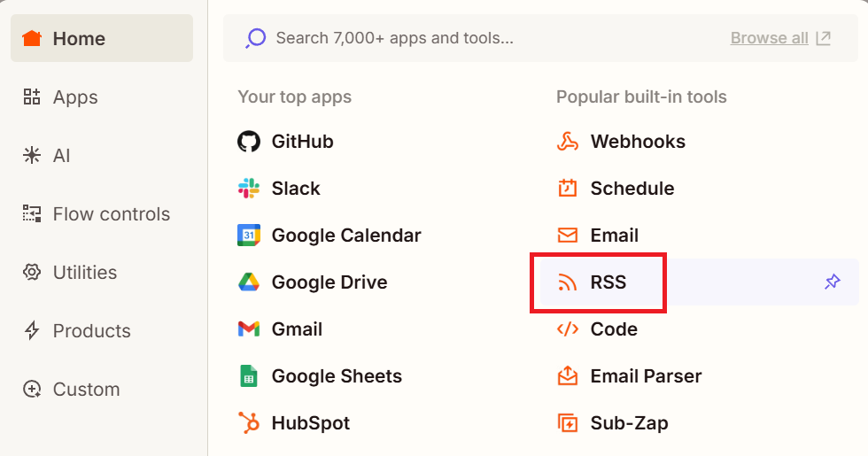This screenshot has height=456, width=868.
Task: Click the RSS feed icon
Action: [x=568, y=282]
